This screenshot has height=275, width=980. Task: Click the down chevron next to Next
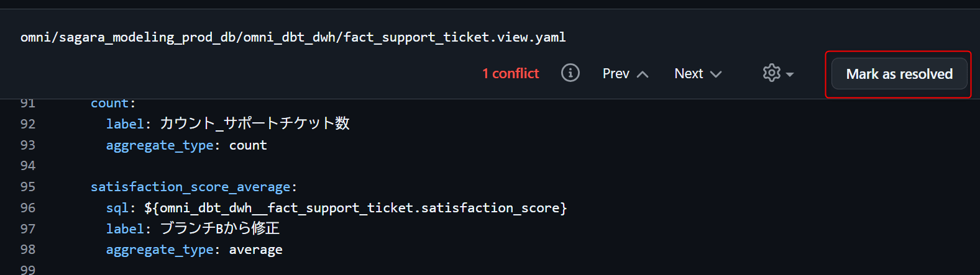point(716,74)
